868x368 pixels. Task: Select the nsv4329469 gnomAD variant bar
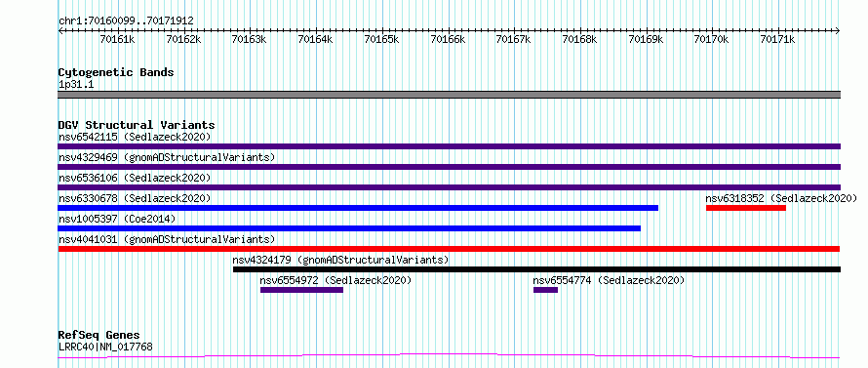pos(449,167)
